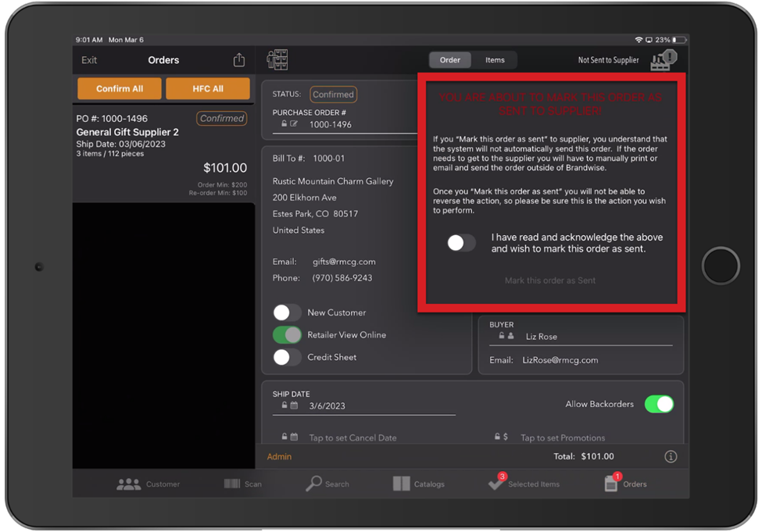
Task: Tap the share icon in Orders header
Action: tap(238, 59)
